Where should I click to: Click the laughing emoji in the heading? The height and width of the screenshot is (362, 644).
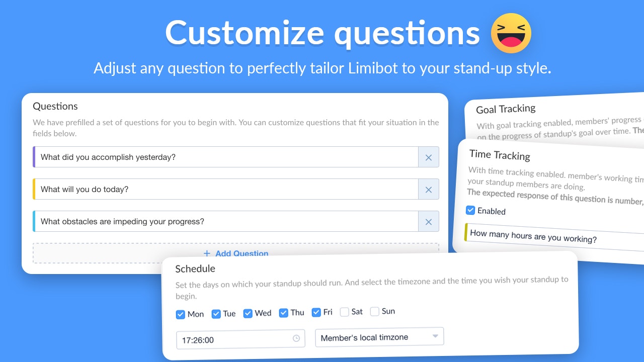(511, 33)
